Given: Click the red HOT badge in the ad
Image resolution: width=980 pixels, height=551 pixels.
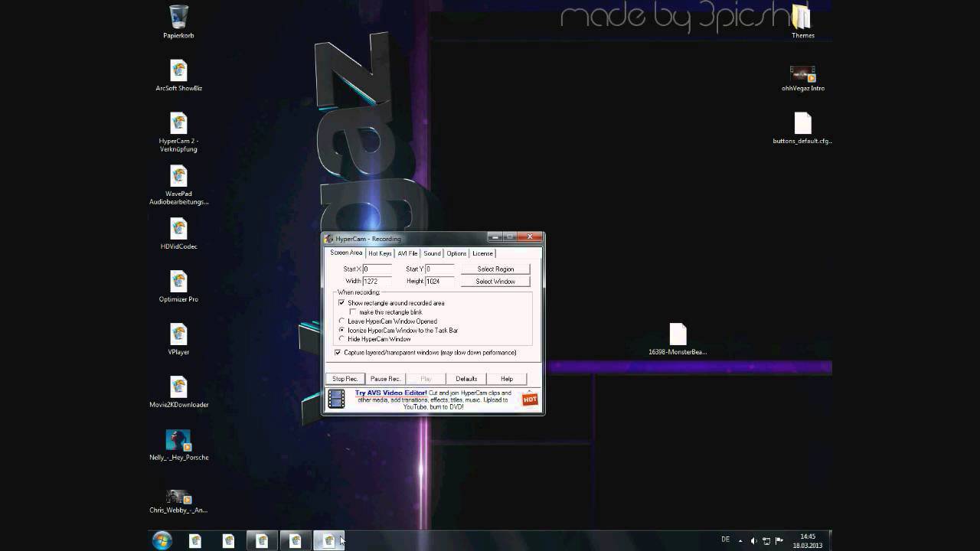Looking at the screenshot, I should pyautogui.click(x=530, y=399).
